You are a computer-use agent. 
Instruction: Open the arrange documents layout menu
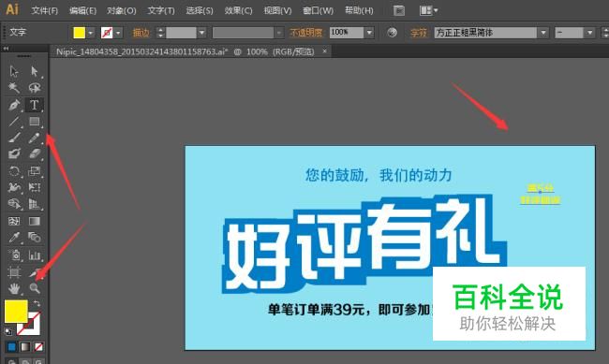[x=429, y=11]
